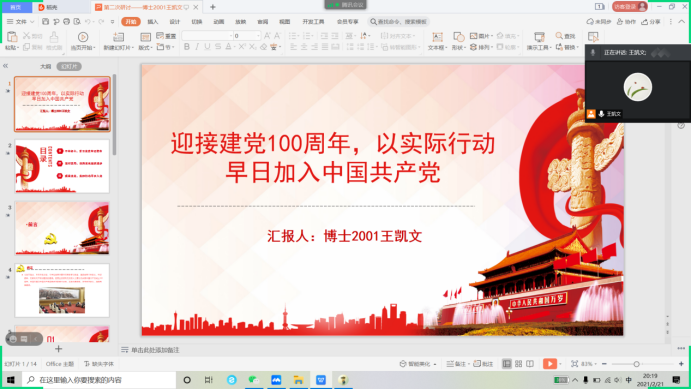This screenshot has height=389, width=692.
Task: Select slide 2 目录 thumbnail
Action: [62, 166]
